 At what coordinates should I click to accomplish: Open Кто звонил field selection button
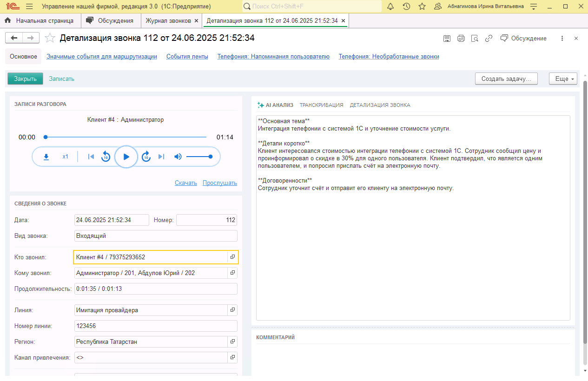232,257
